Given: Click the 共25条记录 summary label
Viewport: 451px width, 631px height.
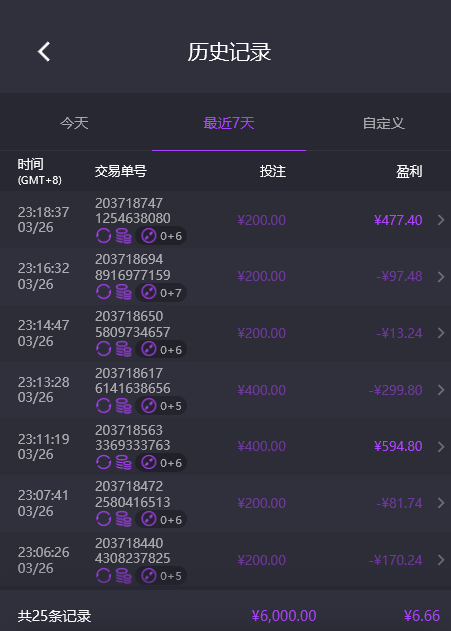Looking at the screenshot, I should tap(54, 616).
